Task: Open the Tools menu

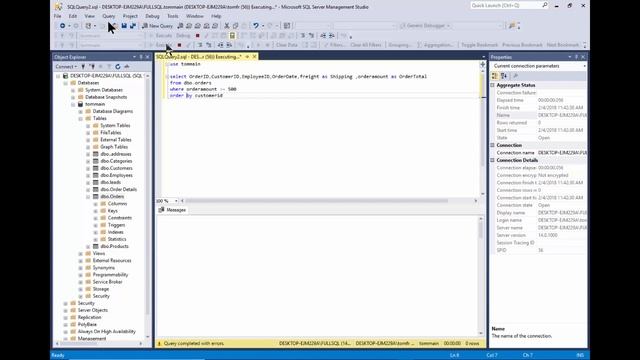Action: [173, 16]
